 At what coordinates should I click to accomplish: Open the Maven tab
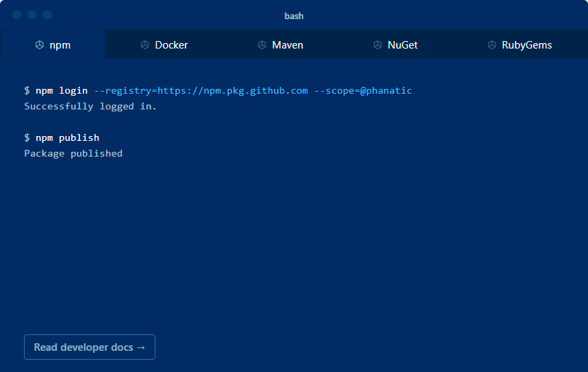(x=281, y=44)
